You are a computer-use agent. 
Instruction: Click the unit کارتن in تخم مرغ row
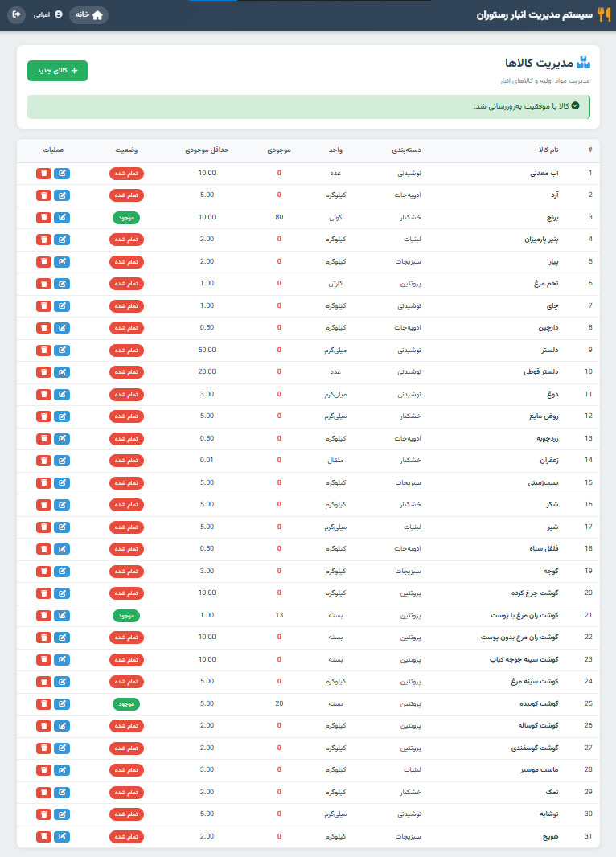[335, 284]
